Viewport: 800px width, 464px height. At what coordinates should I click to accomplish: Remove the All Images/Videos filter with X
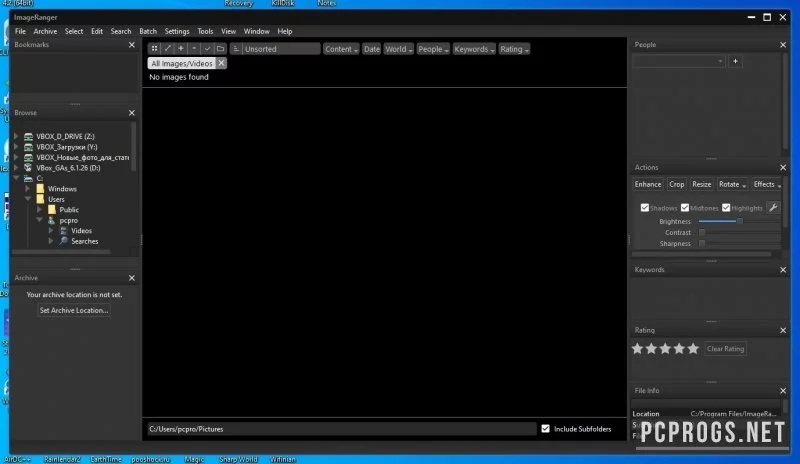[x=221, y=63]
